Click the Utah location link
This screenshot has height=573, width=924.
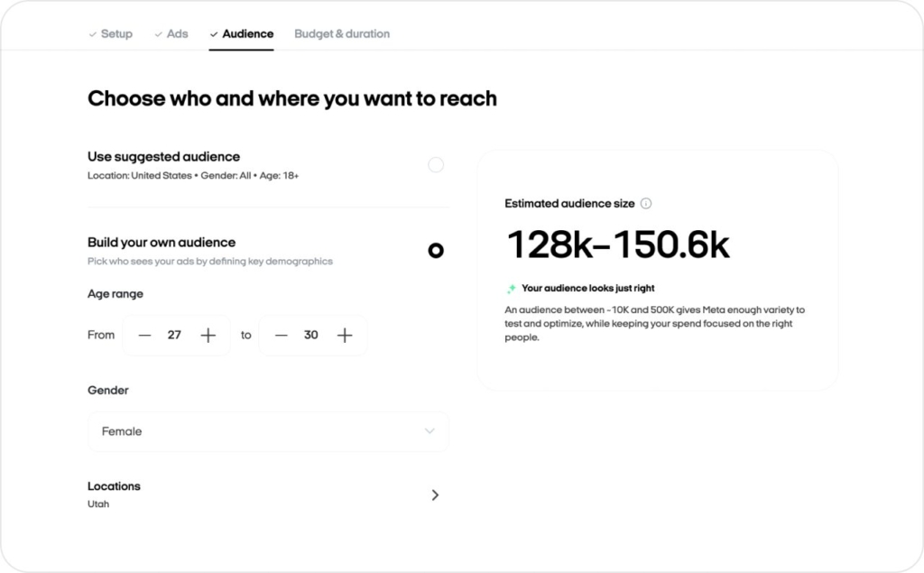click(98, 504)
